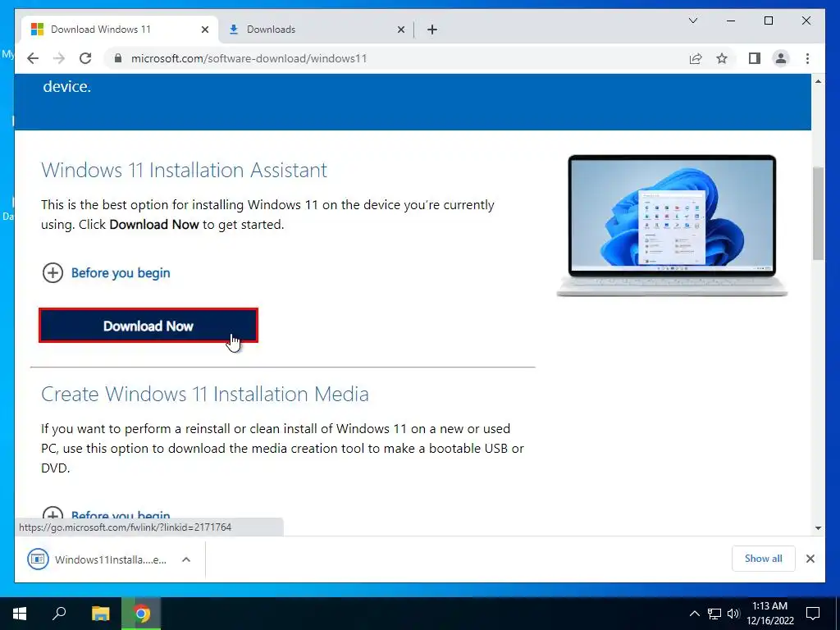
Task: Open the downloaded Windows11Installa file
Action: point(97,559)
